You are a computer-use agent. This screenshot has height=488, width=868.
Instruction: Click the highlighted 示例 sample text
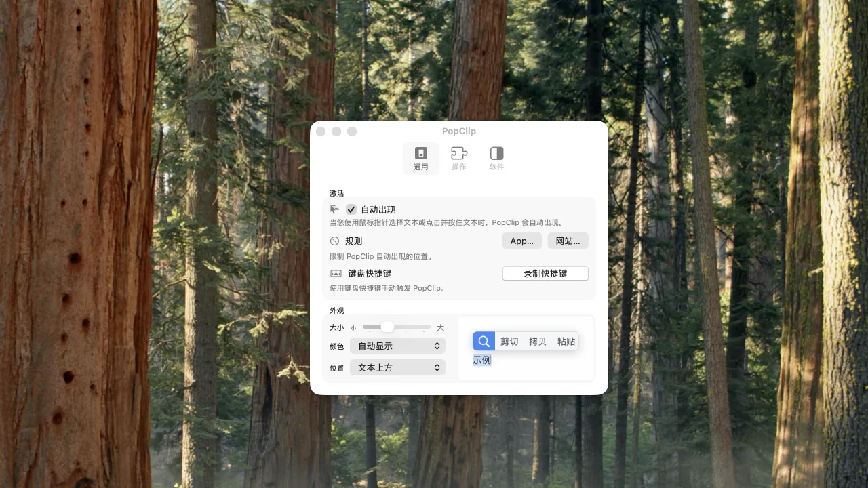tap(481, 360)
